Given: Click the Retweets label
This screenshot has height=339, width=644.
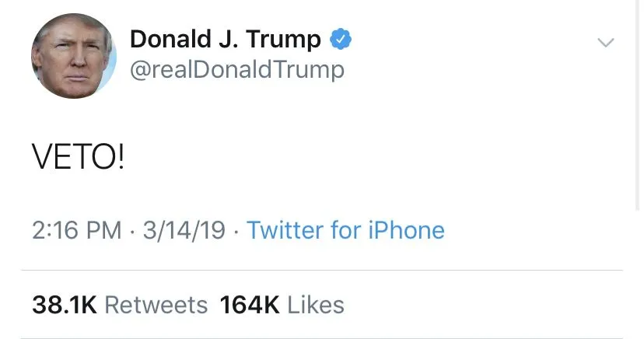Looking at the screenshot, I should [156, 305].
